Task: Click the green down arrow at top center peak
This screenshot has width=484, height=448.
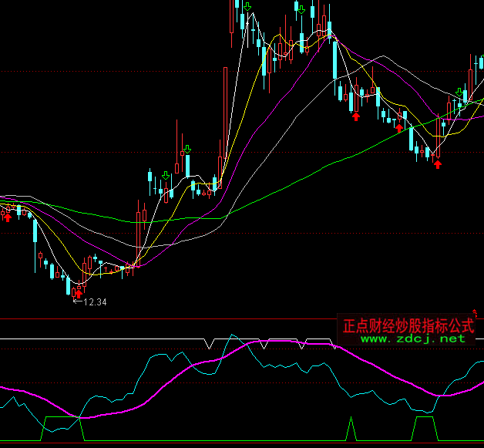Action: click(x=300, y=9)
